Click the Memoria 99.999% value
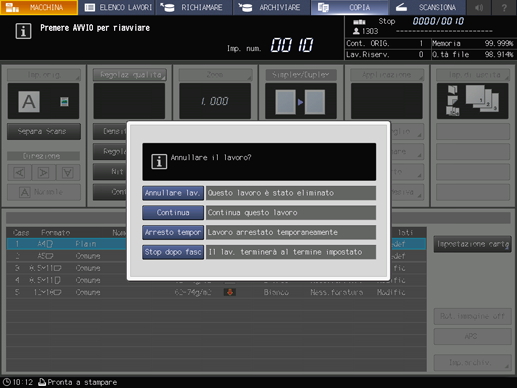This screenshot has width=517, height=388. tap(499, 43)
